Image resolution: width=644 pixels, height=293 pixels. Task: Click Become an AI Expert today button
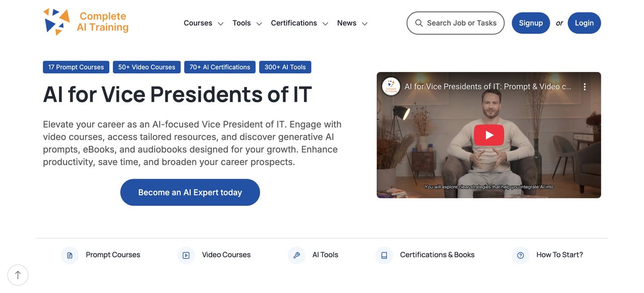190,192
